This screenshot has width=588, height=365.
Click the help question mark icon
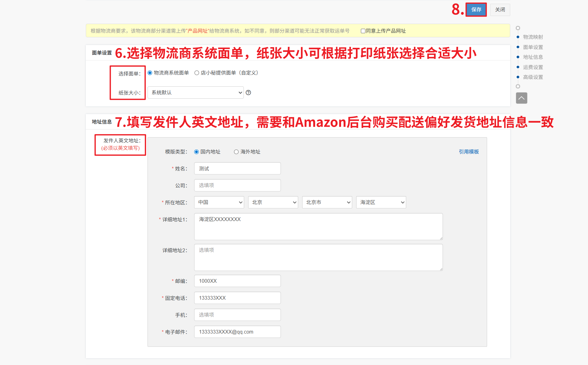[x=248, y=92]
